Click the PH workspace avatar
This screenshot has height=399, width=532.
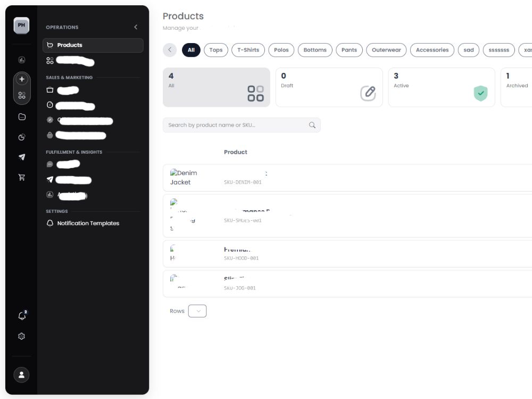pos(21,26)
